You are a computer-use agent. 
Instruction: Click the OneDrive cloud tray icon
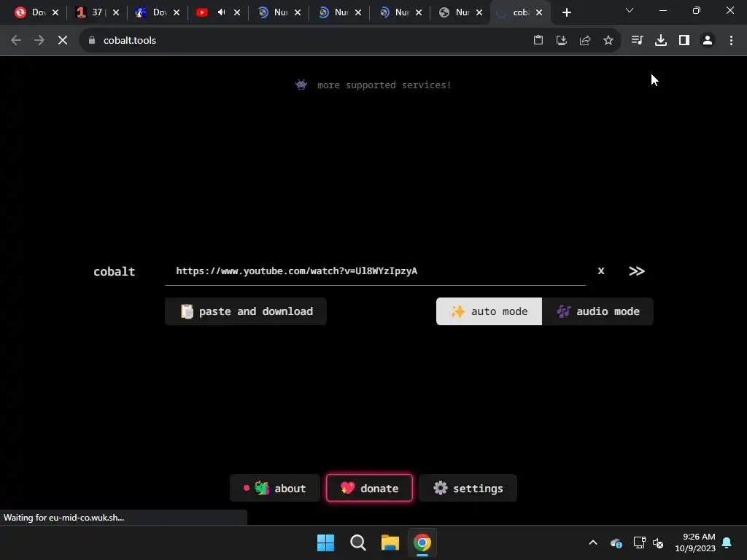616,542
